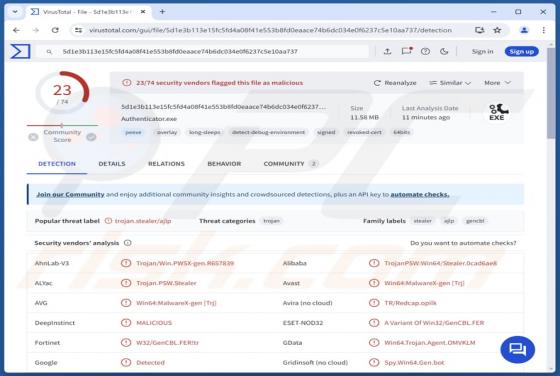The height and width of the screenshot is (376, 560).
Task: Open the chat bubble floating button
Action: pos(518,349)
